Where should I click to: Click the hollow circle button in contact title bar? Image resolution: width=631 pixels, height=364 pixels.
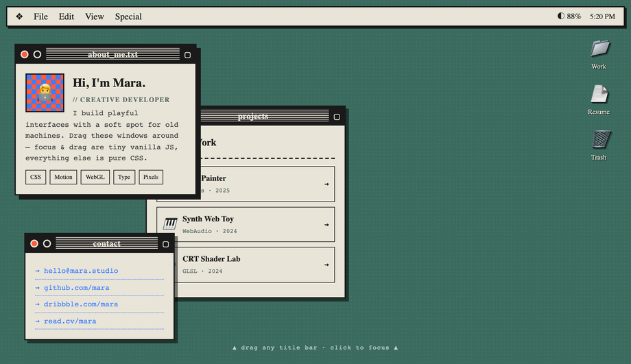click(x=47, y=244)
